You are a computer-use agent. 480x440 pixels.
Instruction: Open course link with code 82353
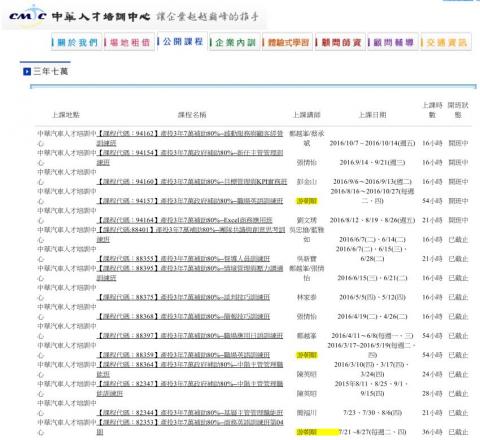click(190, 427)
